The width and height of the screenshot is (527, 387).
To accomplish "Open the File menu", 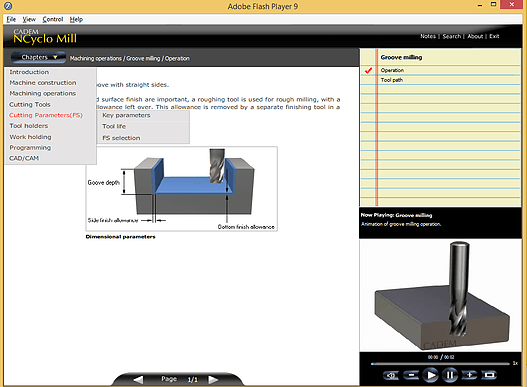I will coord(11,19).
